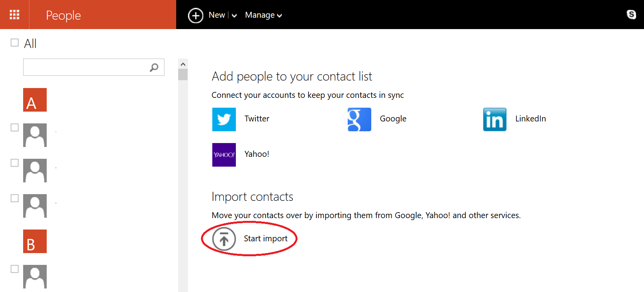644x292 pixels.
Task: Click the "Add people to your contact list" heading
Action: click(x=292, y=76)
